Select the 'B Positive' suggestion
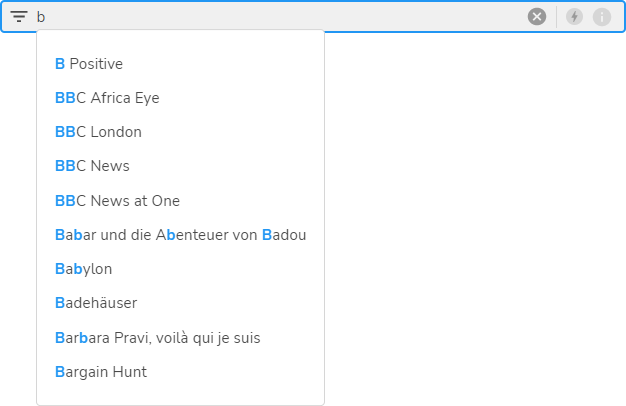 pyautogui.click(x=89, y=64)
